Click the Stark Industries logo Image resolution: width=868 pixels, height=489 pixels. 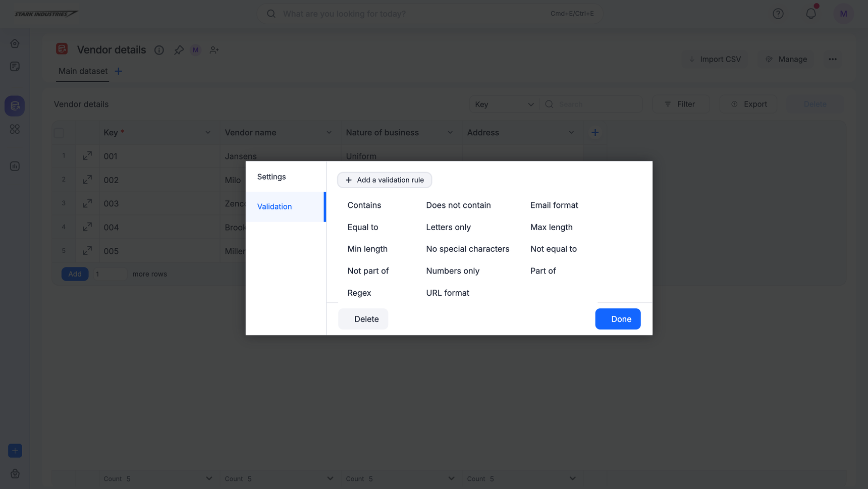pyautogui.click(x=46, y=14)
